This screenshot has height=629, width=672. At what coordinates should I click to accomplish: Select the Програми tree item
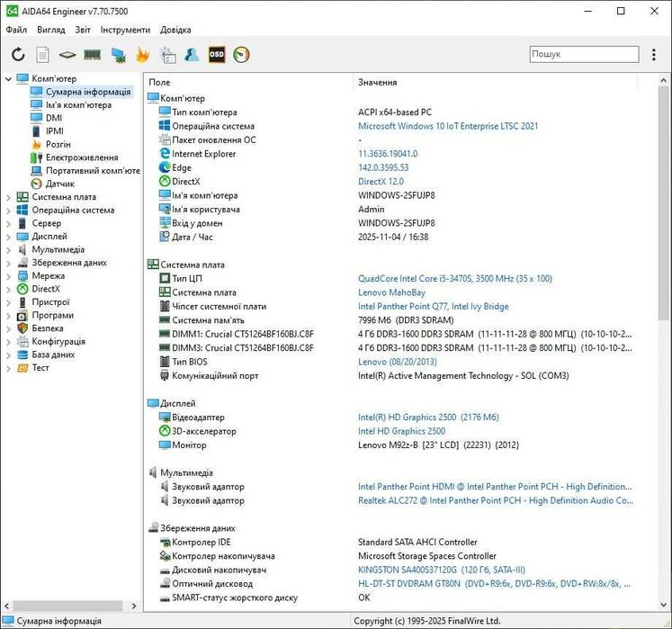click(x=53, y=315)
